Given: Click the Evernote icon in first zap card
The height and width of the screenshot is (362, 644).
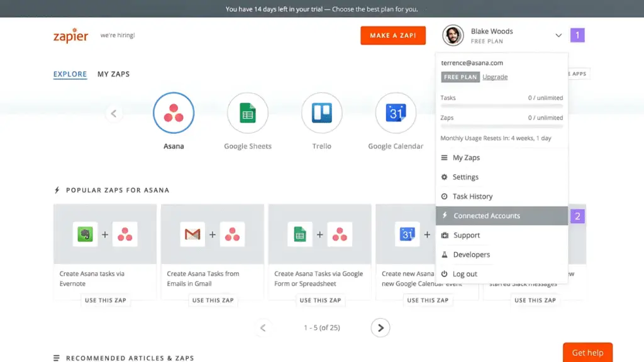Looking at the screenshot, I should click(x=85, y=234).
